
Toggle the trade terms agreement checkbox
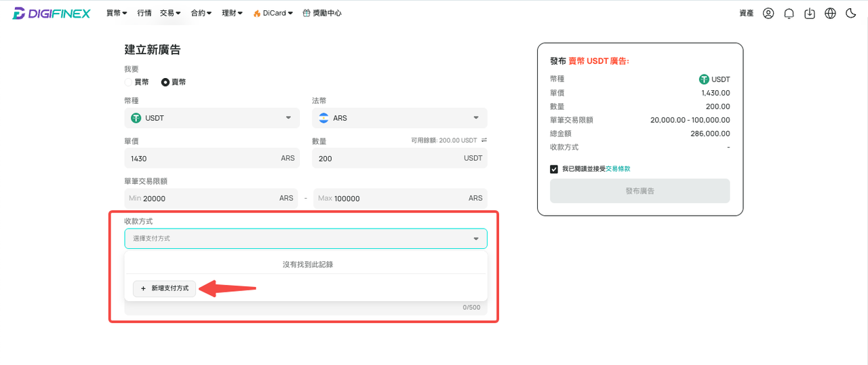point(554,169)
